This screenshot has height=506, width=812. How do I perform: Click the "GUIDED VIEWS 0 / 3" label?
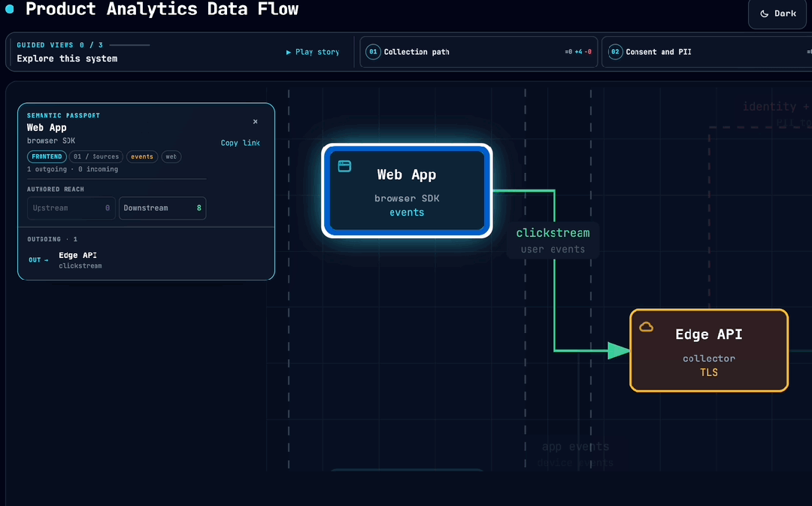(59, 45)
